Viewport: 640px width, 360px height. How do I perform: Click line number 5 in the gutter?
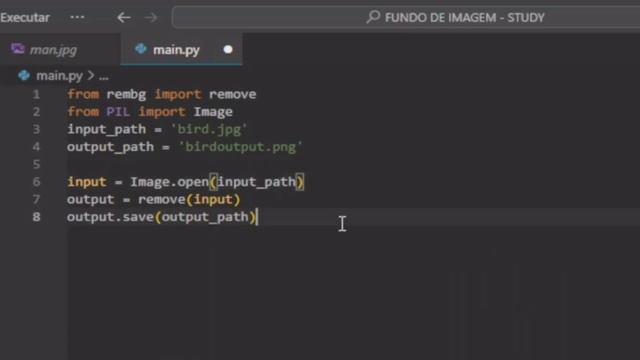point(36,164)
